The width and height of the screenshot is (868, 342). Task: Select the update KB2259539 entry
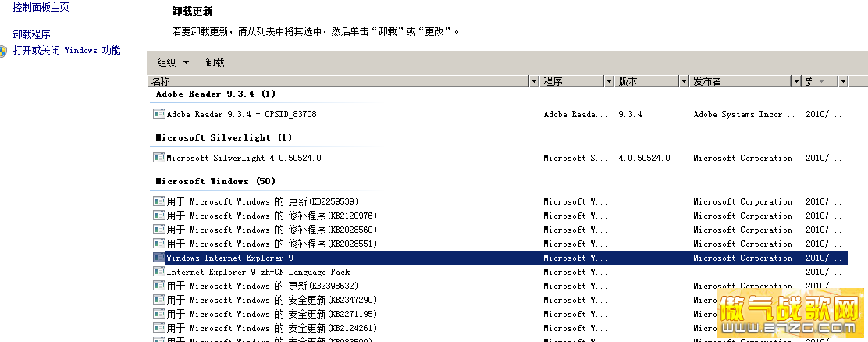pos(500,201)
